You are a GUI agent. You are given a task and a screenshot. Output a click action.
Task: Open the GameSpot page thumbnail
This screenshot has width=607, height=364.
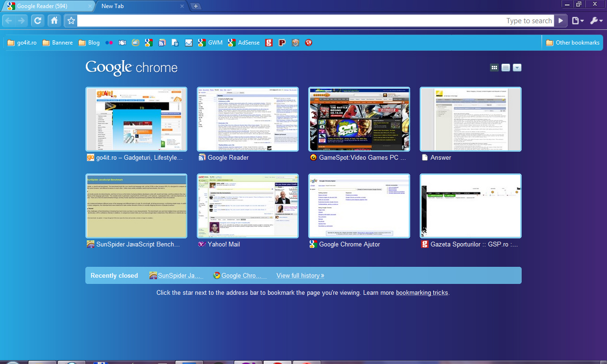(x=359, y=119)
